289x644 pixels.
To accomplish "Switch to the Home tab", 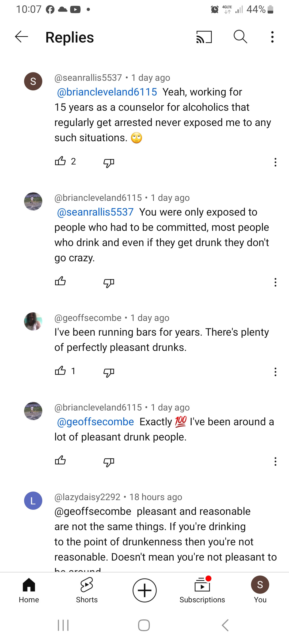I will (x=29, y=590).
